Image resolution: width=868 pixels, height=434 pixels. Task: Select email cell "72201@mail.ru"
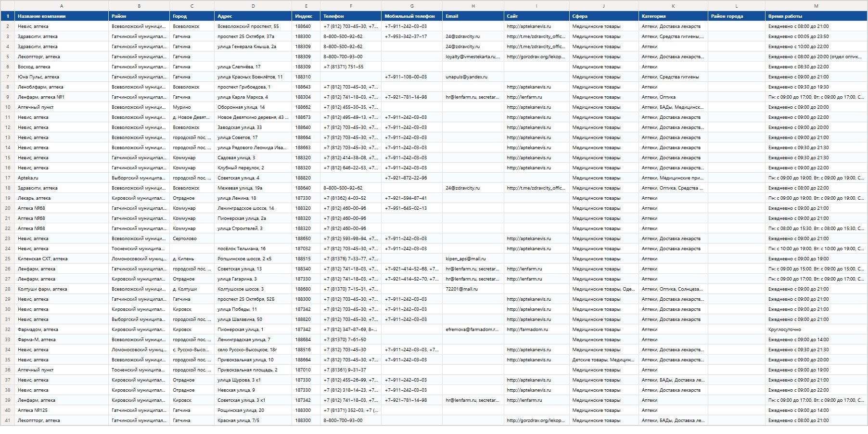click(x=473, y=289)
